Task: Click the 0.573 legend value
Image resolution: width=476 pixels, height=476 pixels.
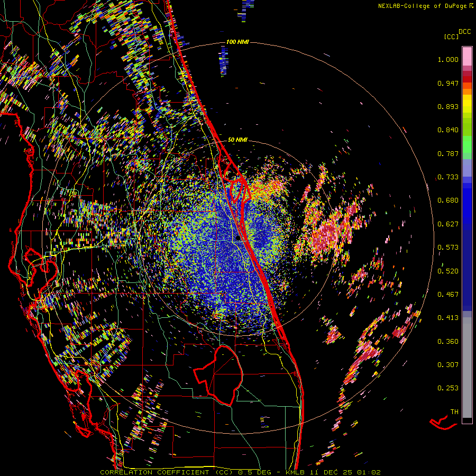Action: coord(448,248)
